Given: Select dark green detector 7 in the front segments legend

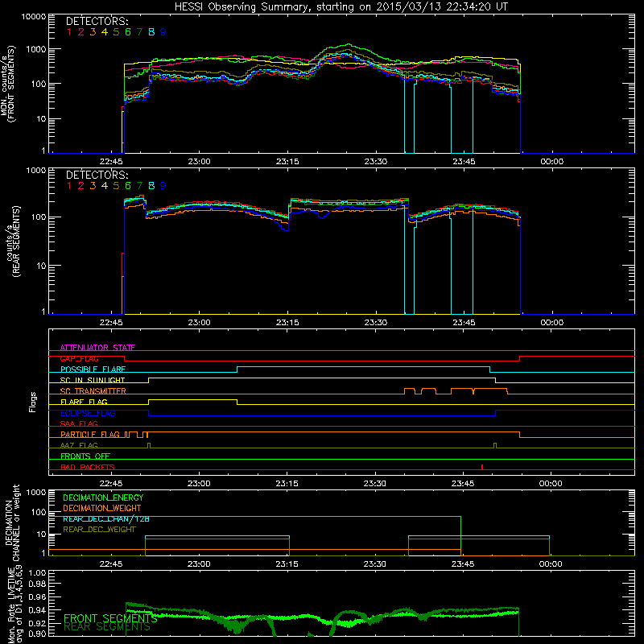Looking at the screenshot, I should click(x=139, y=32).
